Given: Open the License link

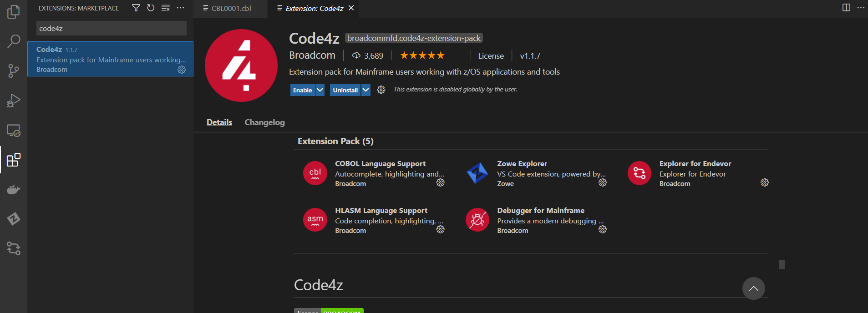Looking at the screenshot, I should pyautogui.click(x=491, y=56).
